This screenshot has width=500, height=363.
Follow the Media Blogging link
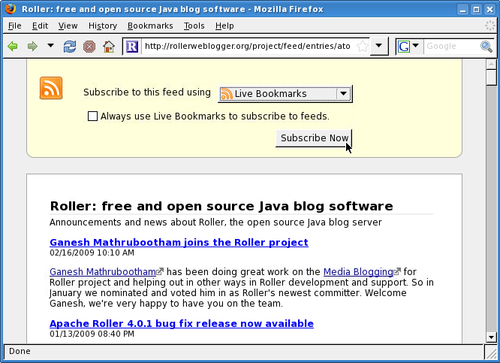(x=358, y=272)
